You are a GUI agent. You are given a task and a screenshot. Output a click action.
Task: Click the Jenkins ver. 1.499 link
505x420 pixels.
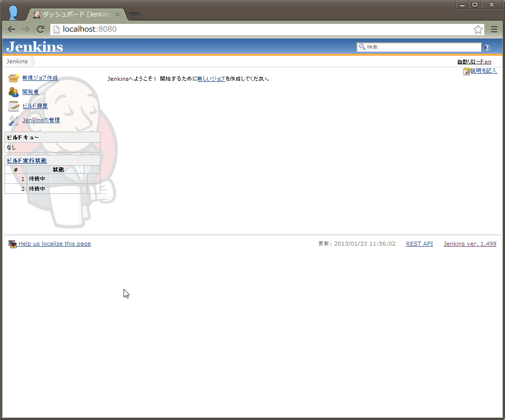pos(469,244)
